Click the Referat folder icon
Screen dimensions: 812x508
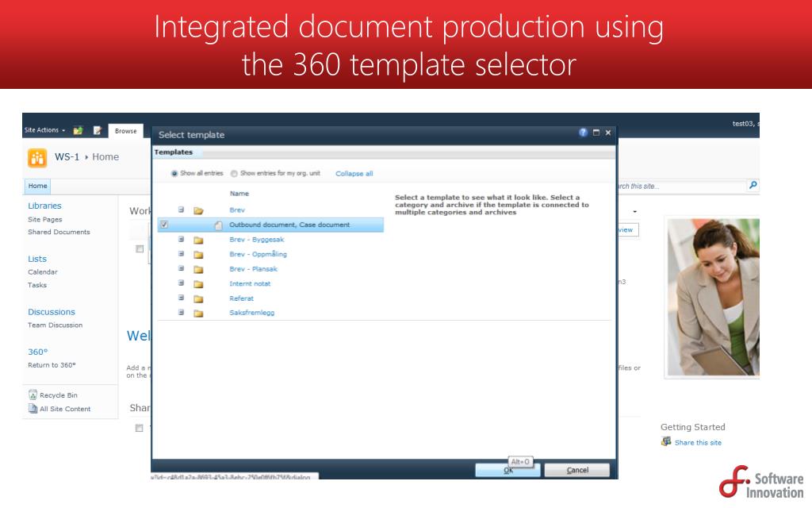pyautogui.click(x=198, y=298)
